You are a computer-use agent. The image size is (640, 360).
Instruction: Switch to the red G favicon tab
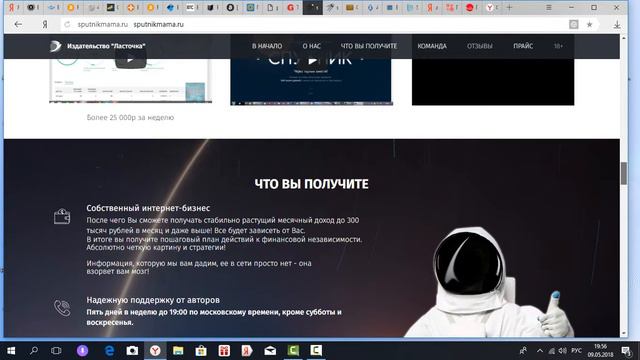click(292, 7)
